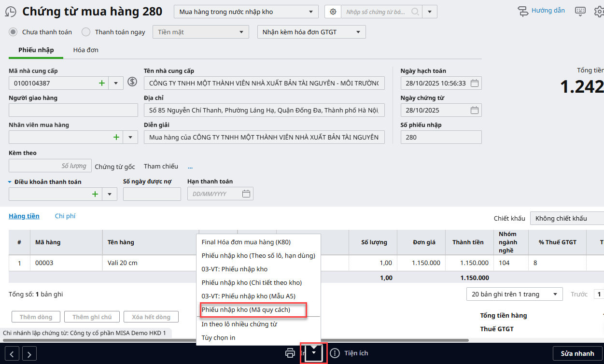Select the Chưa thanh toán radio option
The width and height of the screenshot is (604, 364).
tap(14, 32)
